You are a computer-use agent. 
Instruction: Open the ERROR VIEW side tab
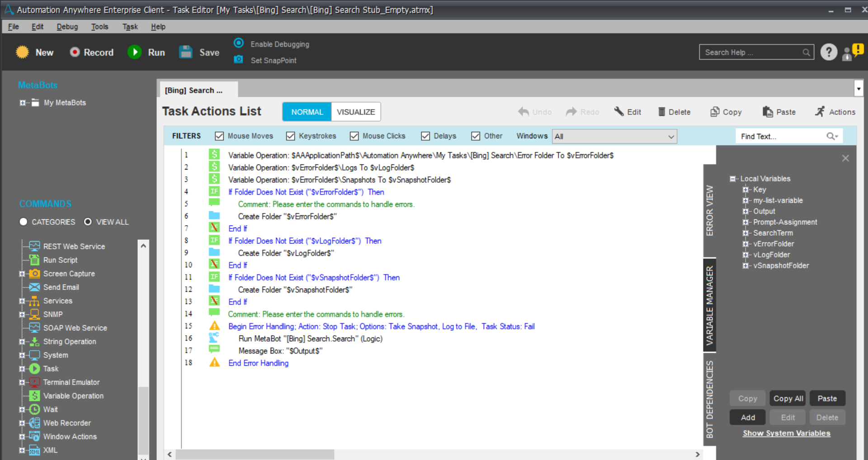[x=710, y=210]
